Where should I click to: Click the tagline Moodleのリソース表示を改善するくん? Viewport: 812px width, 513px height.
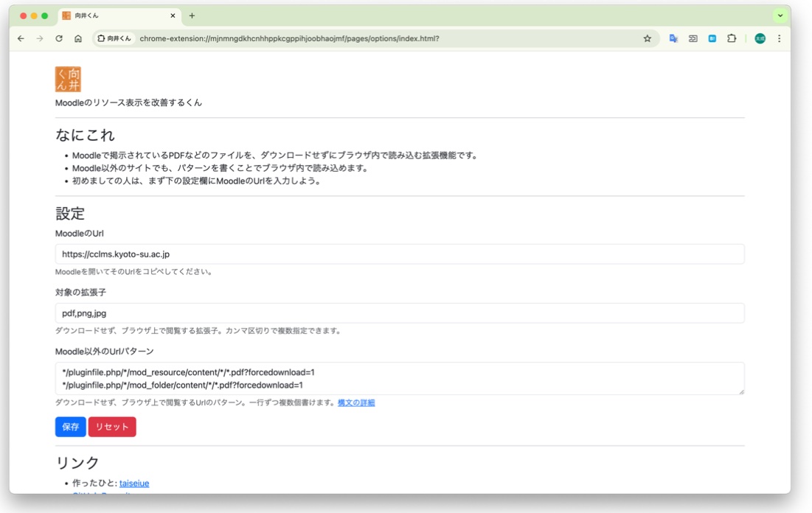click(x=128, y=102)
